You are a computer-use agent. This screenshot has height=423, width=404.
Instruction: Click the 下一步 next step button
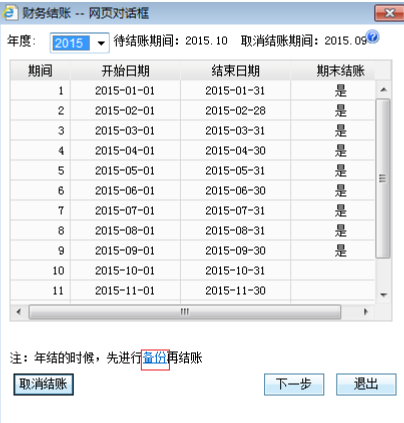coord(294,384)
